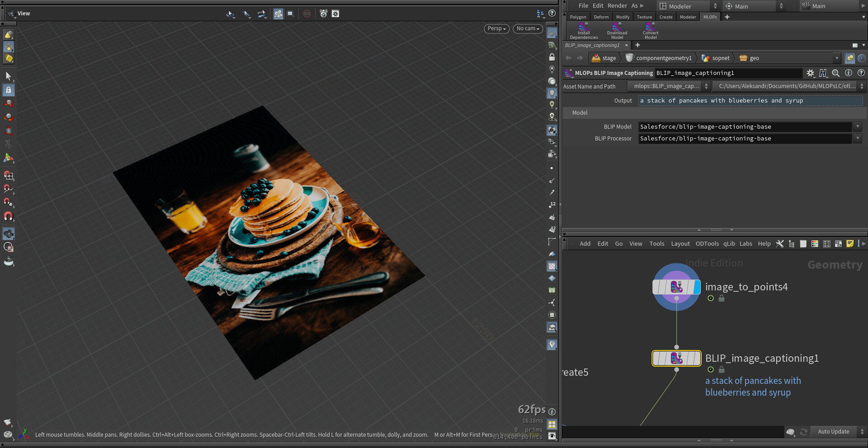Viewport: 868px width, 448px height.
Task: Click the Convert Model shelf tool
Action: 650,31
